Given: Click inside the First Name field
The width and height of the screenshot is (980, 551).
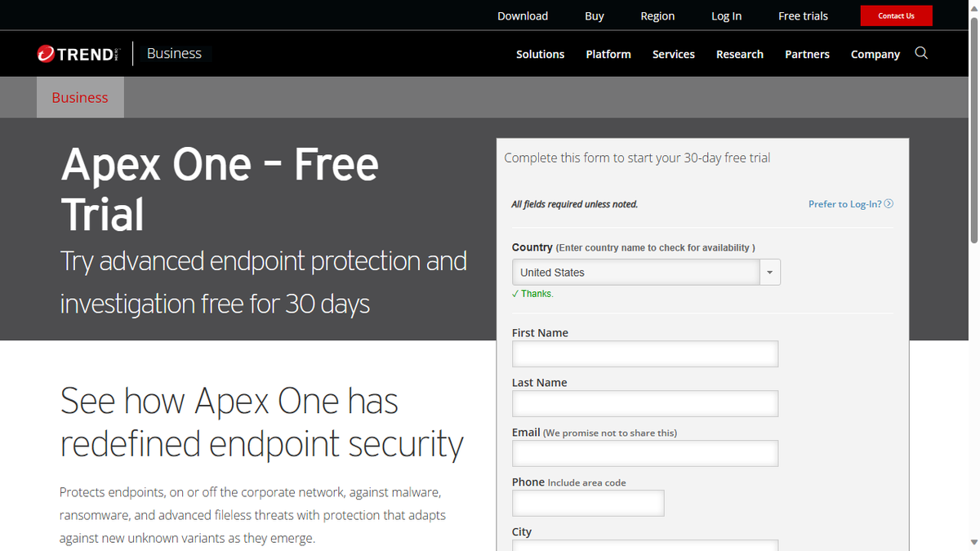Looking at the screenshot, I should click(644, 353).
